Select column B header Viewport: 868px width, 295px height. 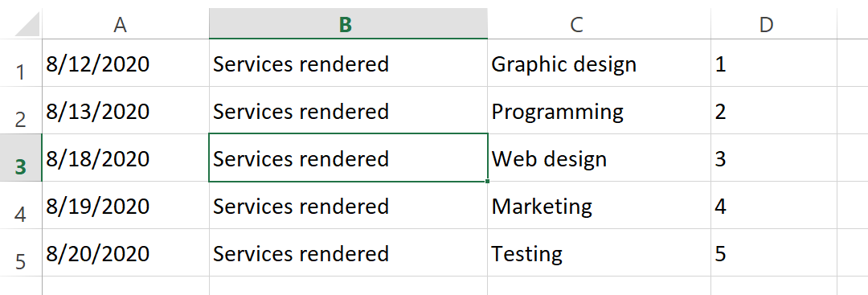click(x=348, y=24)
